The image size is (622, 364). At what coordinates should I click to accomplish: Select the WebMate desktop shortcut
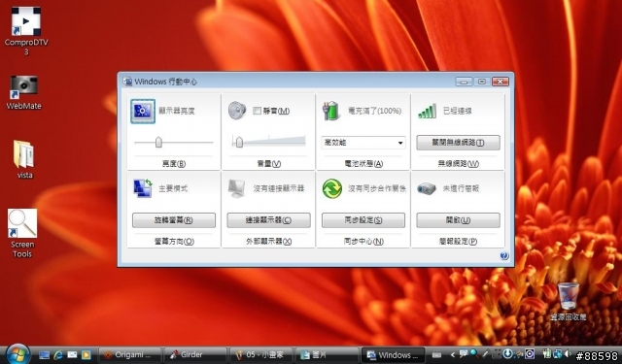[23, 92]
